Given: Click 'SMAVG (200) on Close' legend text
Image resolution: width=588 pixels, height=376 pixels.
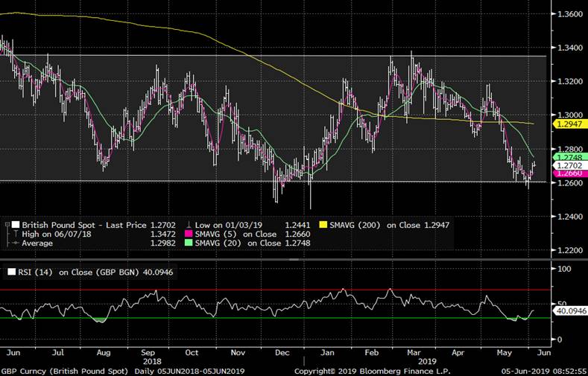Looking at the screenshot, I should pos(375,225).
